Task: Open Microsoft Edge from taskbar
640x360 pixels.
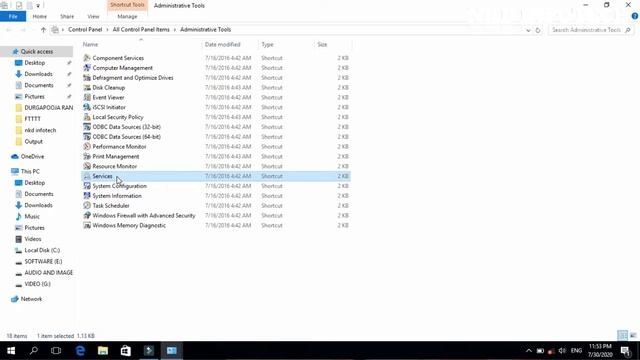Action: [x=80, y=351]
